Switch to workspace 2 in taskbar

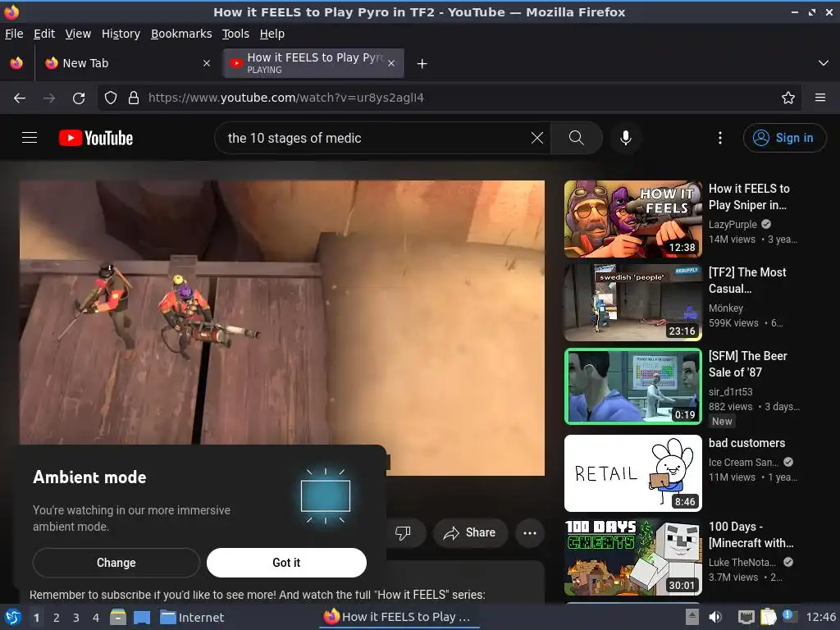(57, 618)
